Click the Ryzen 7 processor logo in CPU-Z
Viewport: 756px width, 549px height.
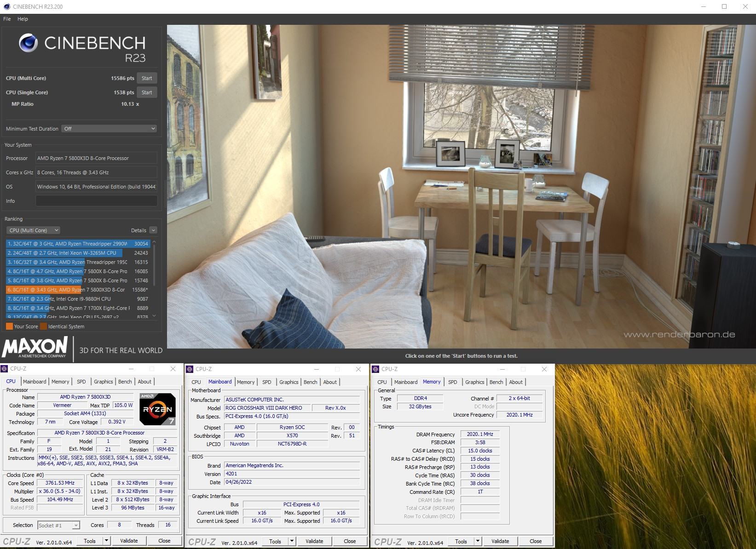click(x=157, y=409)
